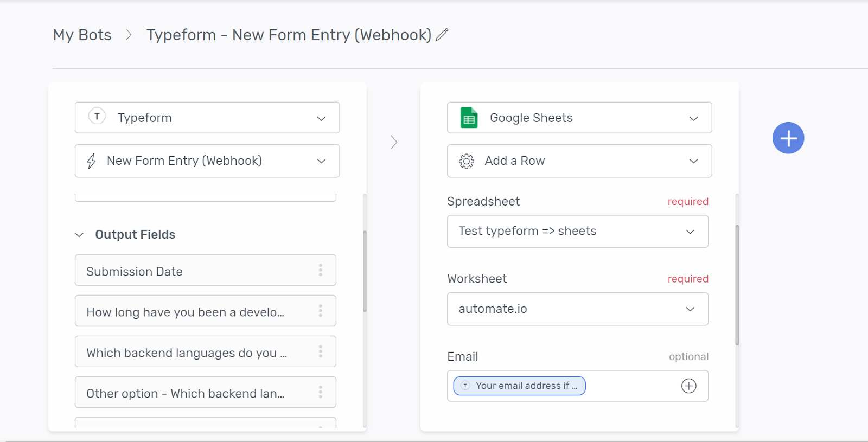Image resolution: width=868 pixels, height=442 pixels.
Task: Click the gear icon beside Add a Row
Action: (x=467, y=161)
